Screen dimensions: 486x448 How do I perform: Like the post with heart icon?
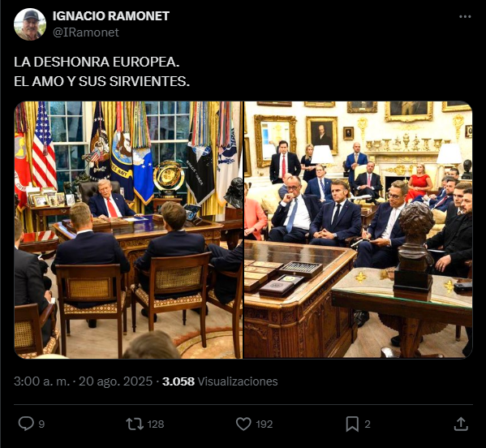(243, 424)
